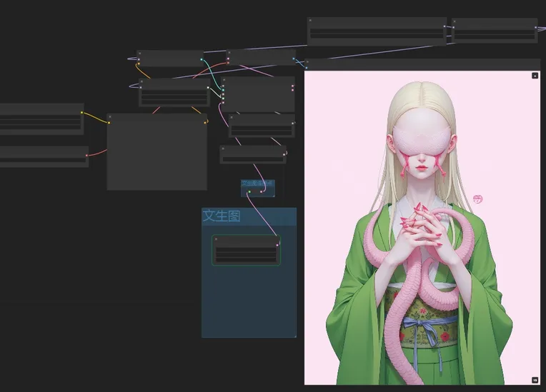Screen dimensions: 546x392
Task: Select the 文生图 group title
Action: click(x=221, y=216)
